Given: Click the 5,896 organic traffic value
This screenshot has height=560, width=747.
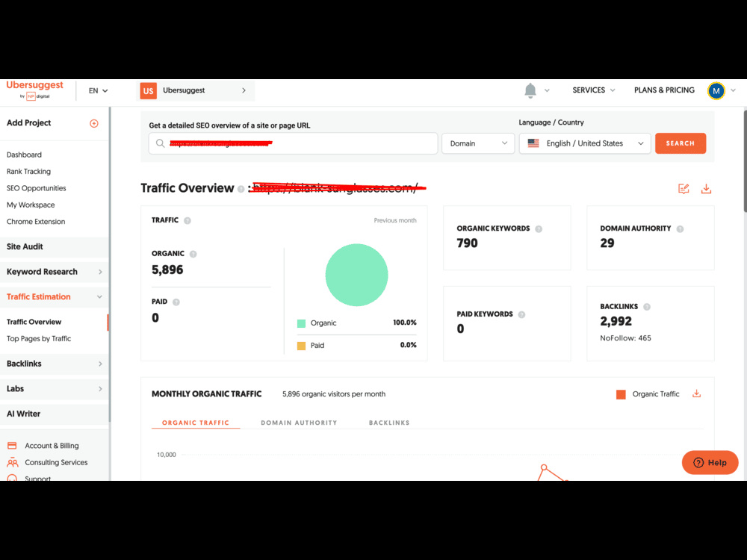Looking at the screenshot, I should pos(167,270).
